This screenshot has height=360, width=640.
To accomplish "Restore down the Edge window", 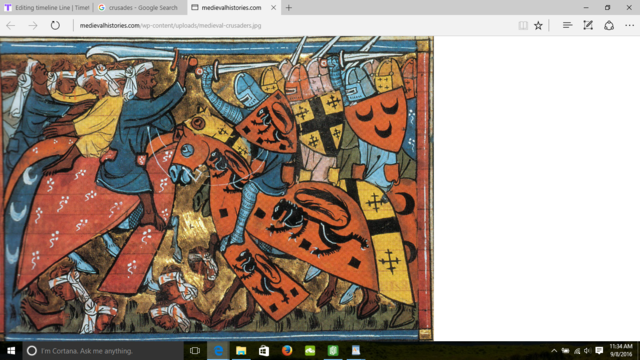I will 607,7.
